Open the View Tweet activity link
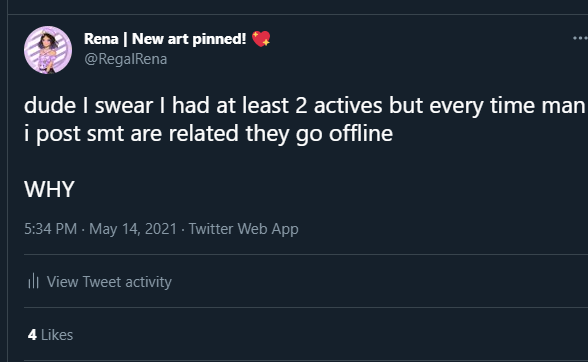Image resolution: width=588 pixels, height=362 pixels. (x=100, y=281)
